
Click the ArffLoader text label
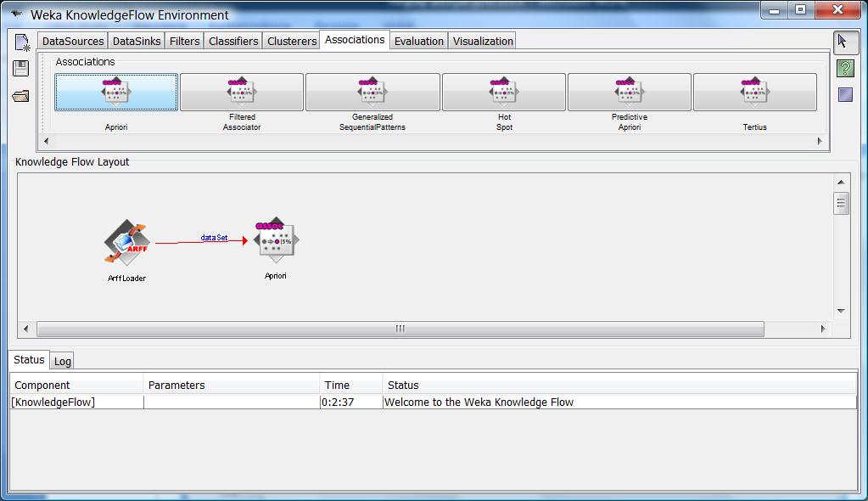click(126, 279)
